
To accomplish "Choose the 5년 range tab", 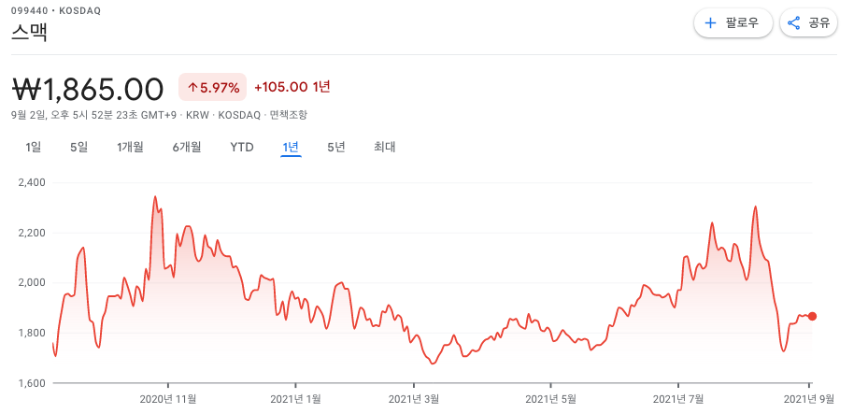I will (x=336, y=148).
